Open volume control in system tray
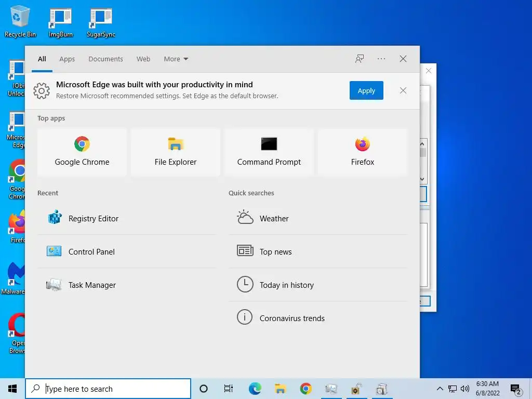The width and height of the screenshot is (532, 399). point(465,389)
